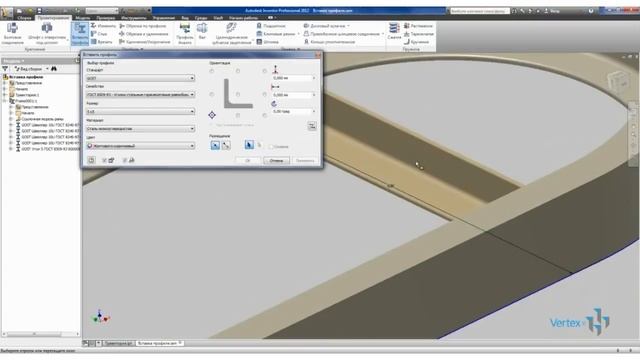640x360 pixels.
Task: Open the Инструменты ribbon tab
Action: pyautogui.click(x=133, y=18)
